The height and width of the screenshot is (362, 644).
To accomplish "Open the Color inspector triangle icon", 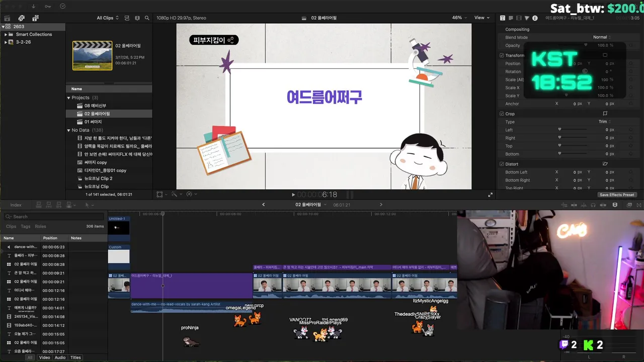I will click(527, 18).
